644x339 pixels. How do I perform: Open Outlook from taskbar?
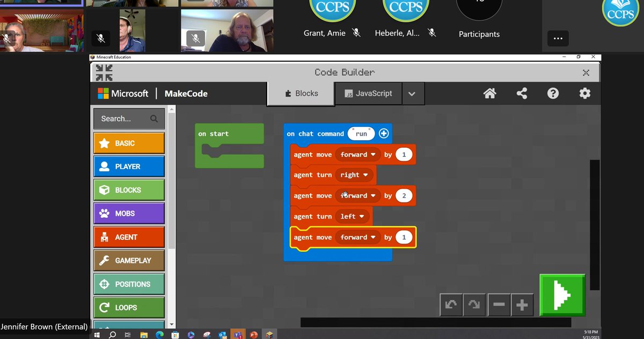coord(222,335)
